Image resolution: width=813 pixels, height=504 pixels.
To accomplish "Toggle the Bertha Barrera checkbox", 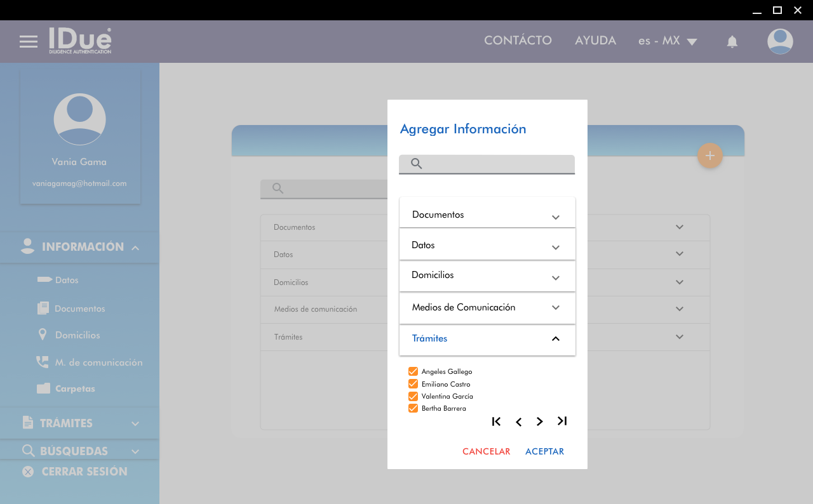I will point(413,408).
